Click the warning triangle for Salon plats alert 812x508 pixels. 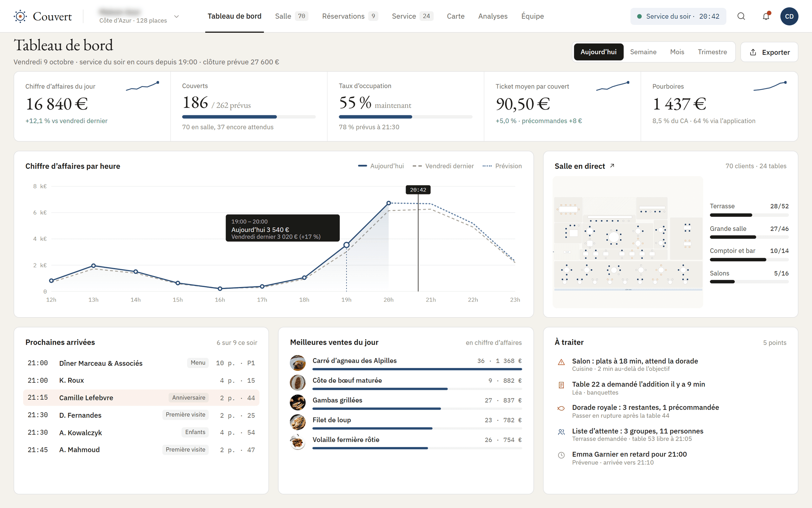(x=561, y=362)
